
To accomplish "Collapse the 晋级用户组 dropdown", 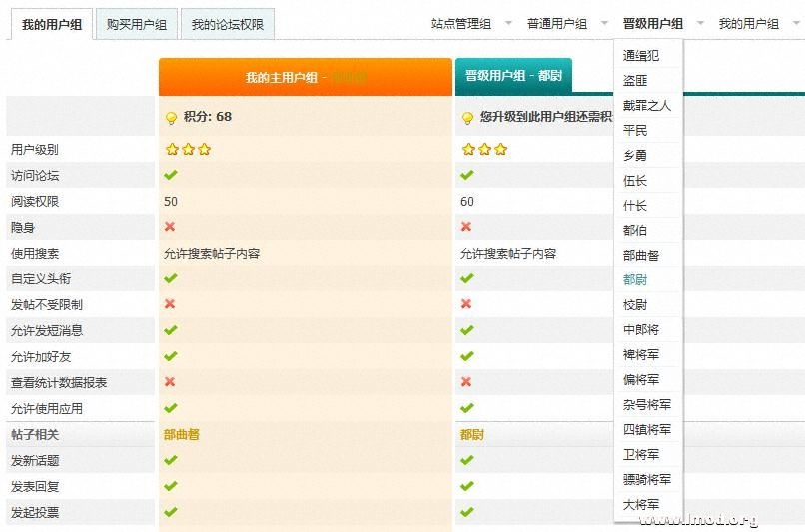I will pyautogui.click(x=662, y=23).
